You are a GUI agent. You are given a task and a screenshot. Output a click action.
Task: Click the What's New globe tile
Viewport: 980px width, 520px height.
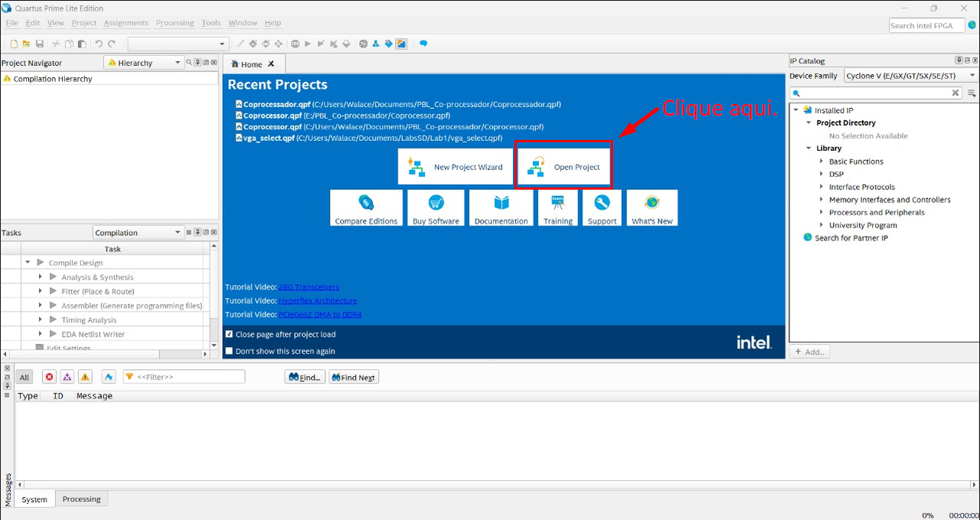click(652, 208)
